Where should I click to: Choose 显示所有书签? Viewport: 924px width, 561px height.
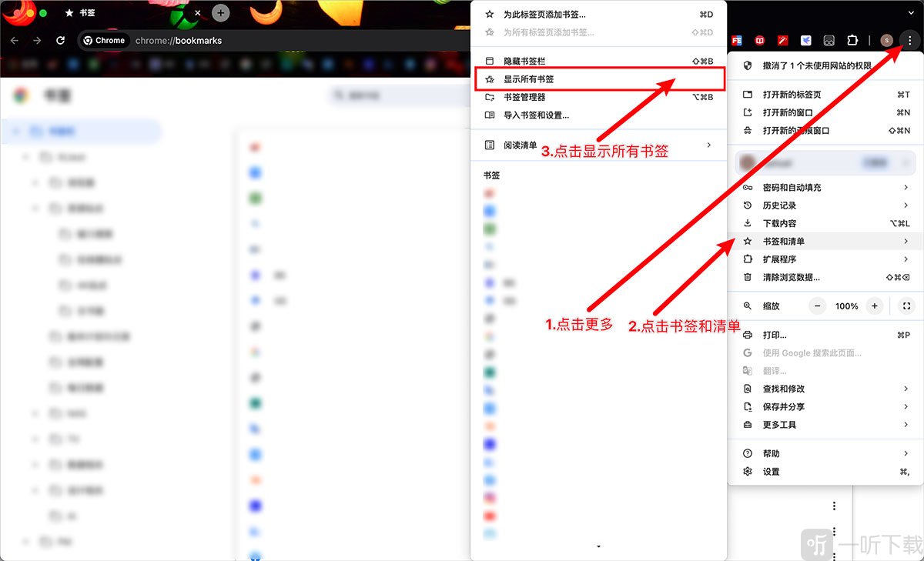point(600,79)
